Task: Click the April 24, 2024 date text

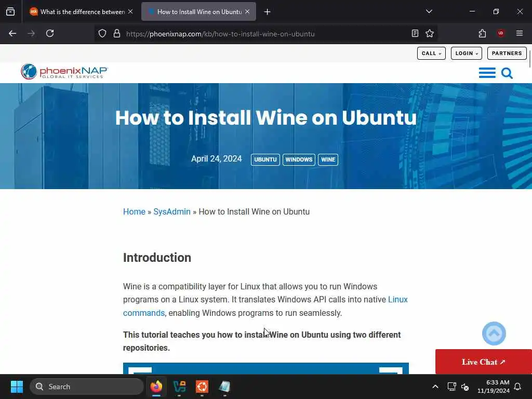Action: click(x=217, y=159)
